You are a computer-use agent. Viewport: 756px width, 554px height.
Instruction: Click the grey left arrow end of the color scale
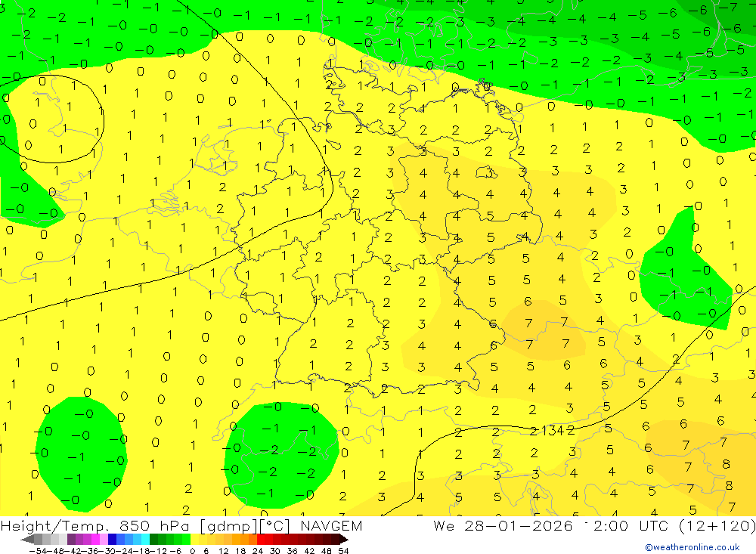point(27,540)
